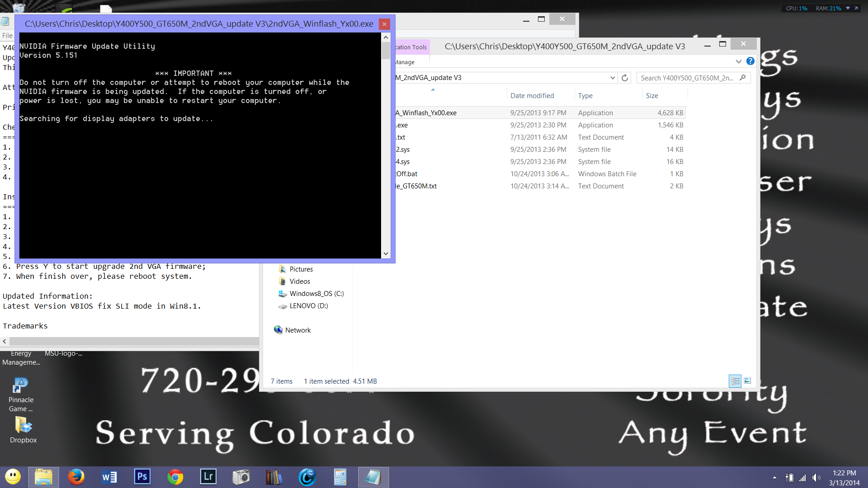Open the CPU/RAM widget dropdown triangle
Image resolution: width=868 pixels, height=488 pixels.
[848, 8]
